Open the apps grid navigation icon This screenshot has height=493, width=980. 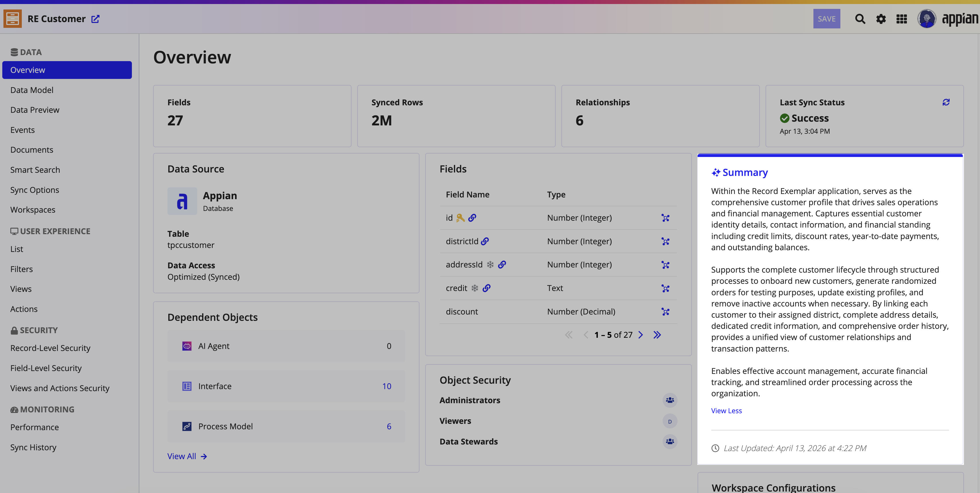[x=902, y=19]
